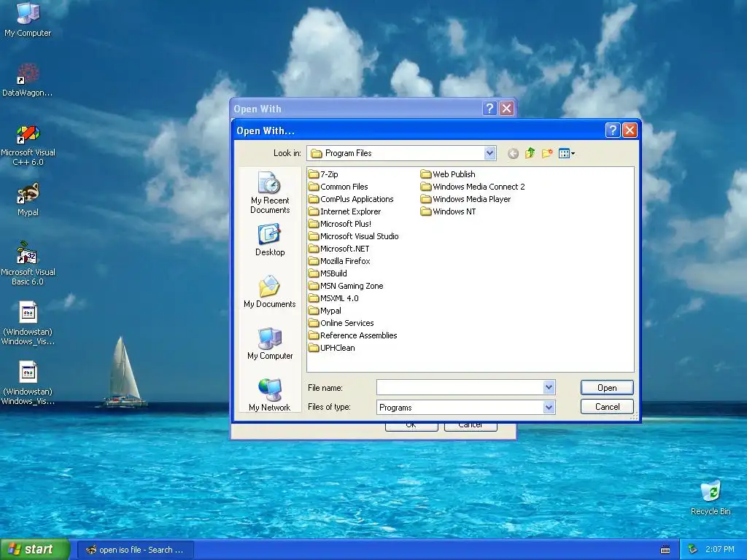Go up one folder level
This screenshot has width=747, height=560.
[530, 153]
